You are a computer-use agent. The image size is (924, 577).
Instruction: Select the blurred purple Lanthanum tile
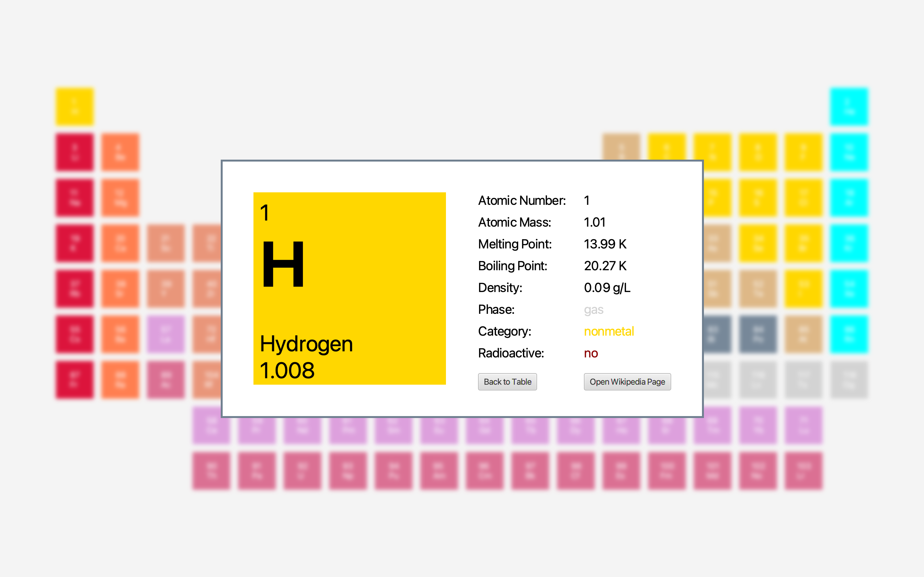point(166,334)
